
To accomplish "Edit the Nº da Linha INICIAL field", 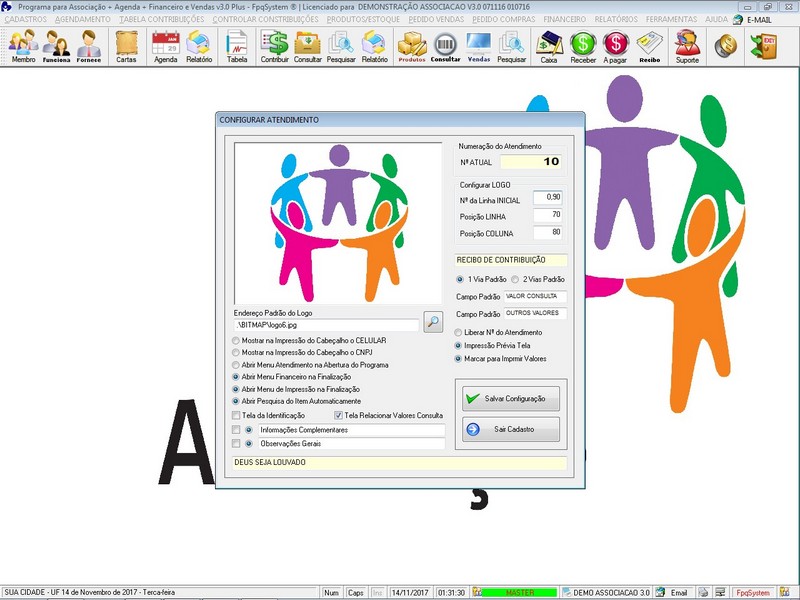I will pyautogui.click(x=547, y=197).
